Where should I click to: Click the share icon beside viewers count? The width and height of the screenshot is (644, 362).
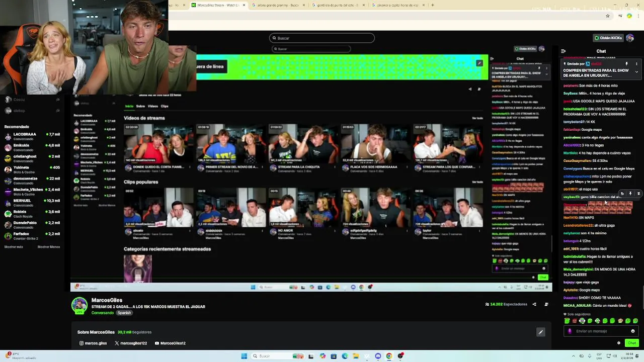click(534, 304)
